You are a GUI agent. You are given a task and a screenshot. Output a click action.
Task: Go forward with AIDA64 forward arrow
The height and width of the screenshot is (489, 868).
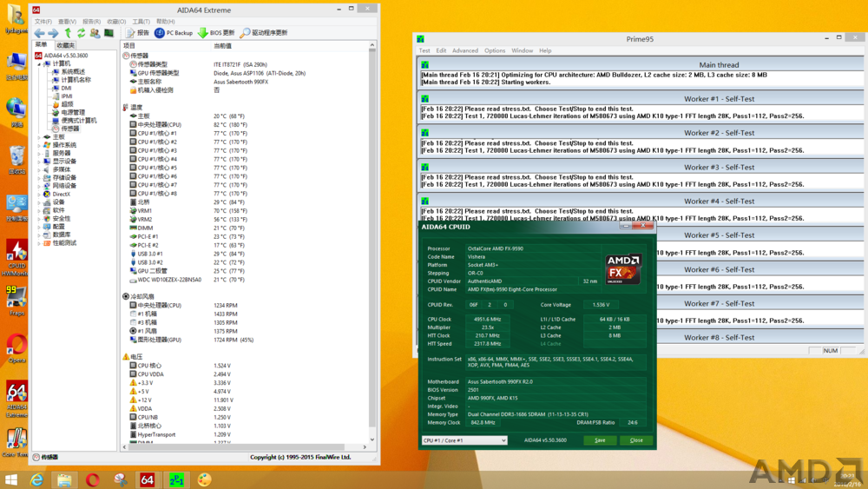(53, 33)
